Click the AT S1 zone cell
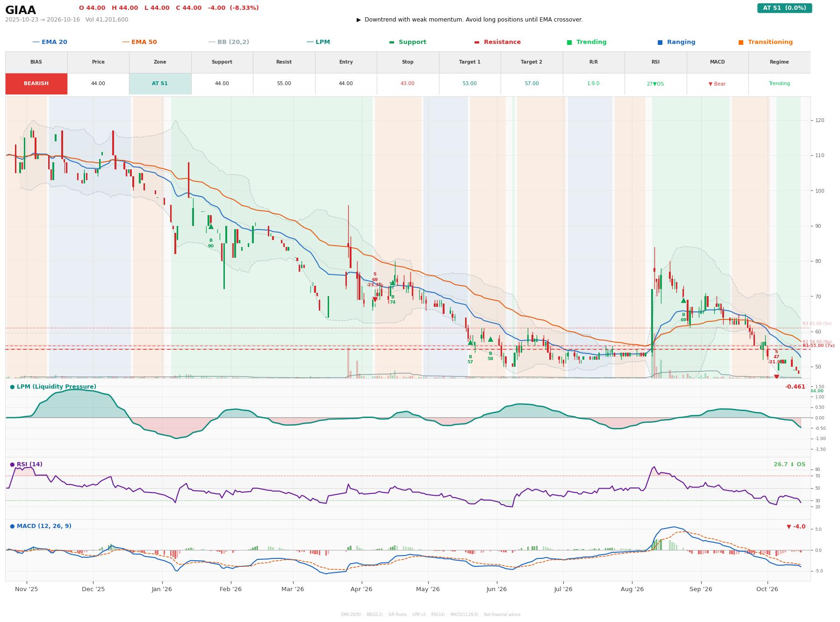 [x=160, y=84]
